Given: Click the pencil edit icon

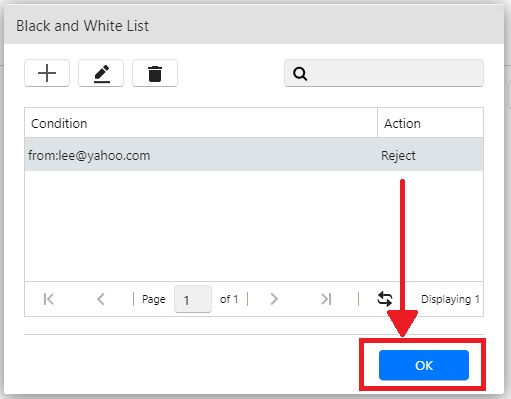Looking at the screenshot, I should tap(101, 73).
